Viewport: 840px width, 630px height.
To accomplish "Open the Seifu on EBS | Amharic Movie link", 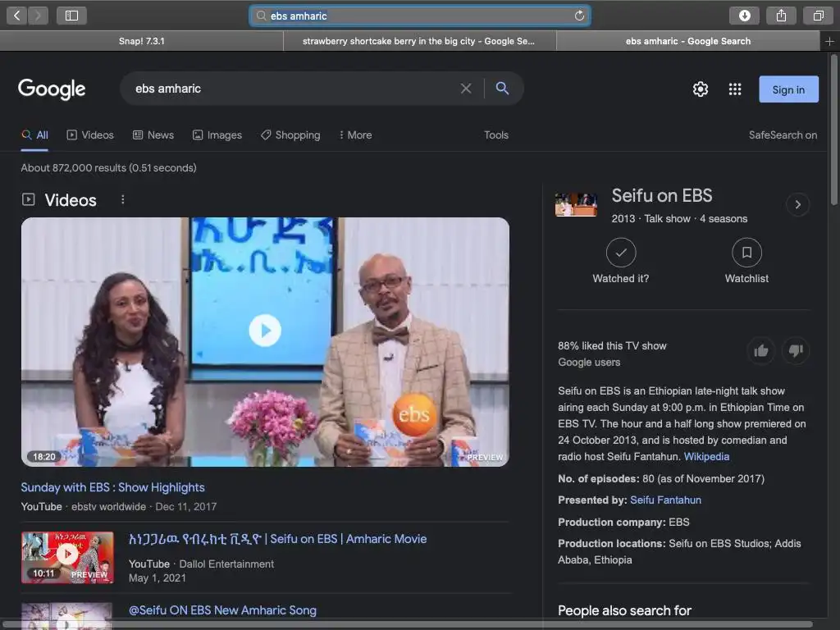I will [277, 539].
